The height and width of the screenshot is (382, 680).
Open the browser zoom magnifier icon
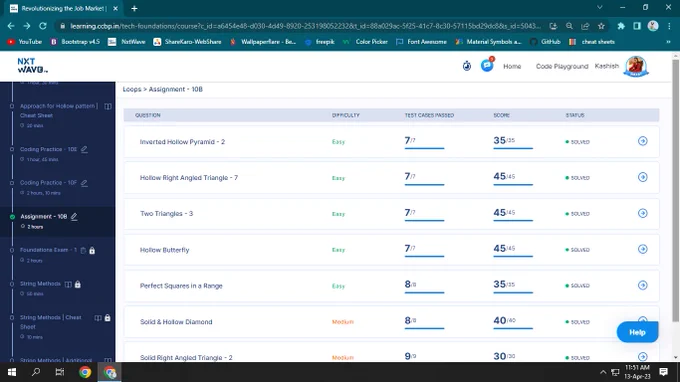point(569,26)
